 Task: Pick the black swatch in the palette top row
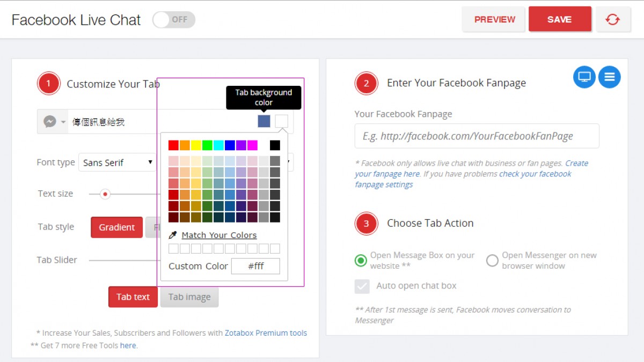[275, 145]
